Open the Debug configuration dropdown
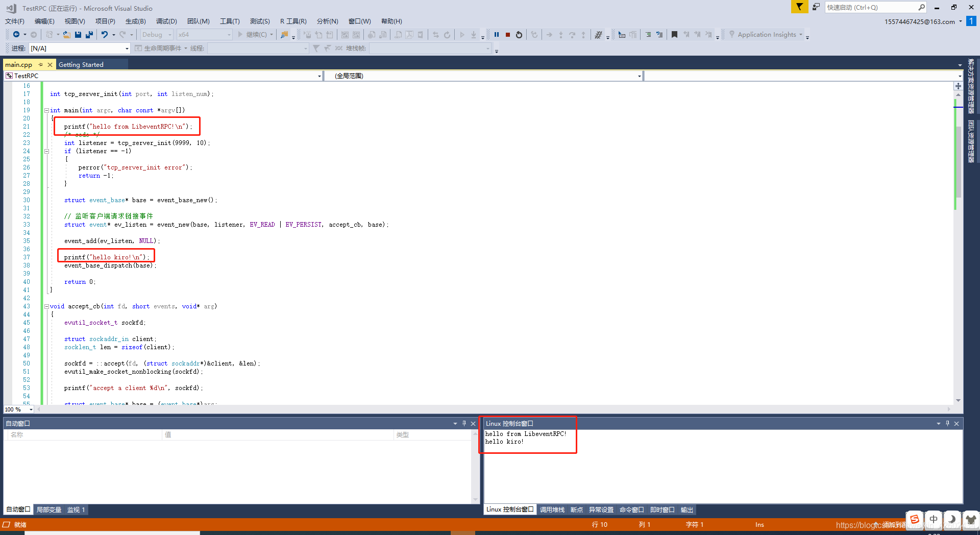Viewport: 980px width, 535px height. (x=157, y=35)
